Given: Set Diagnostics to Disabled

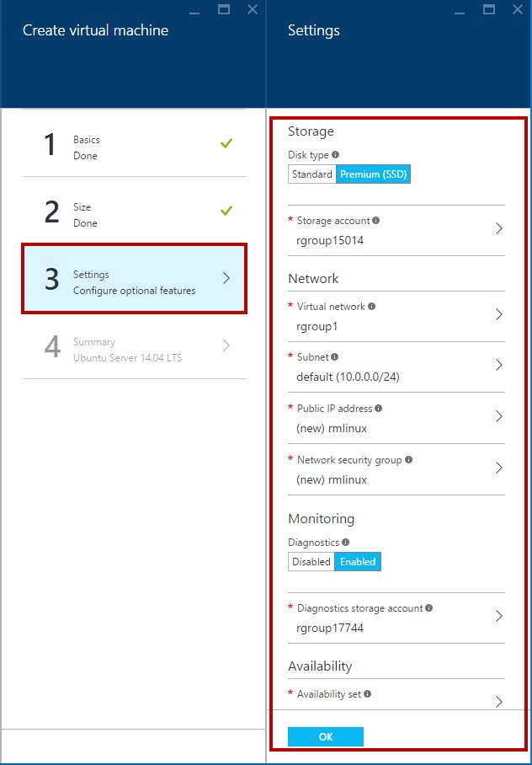Looking at the screenshot, I should pyautogui.click(x=311, y=562).
